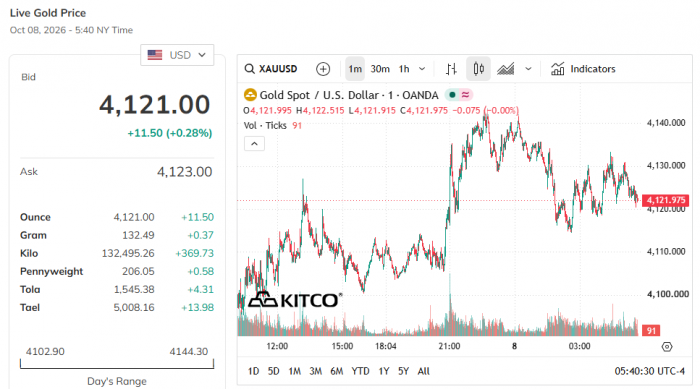The height and width of the screenshot is (389, 700).
Task: Click the red 4,121.975 current price label
Action: click(x=665, y=200)
